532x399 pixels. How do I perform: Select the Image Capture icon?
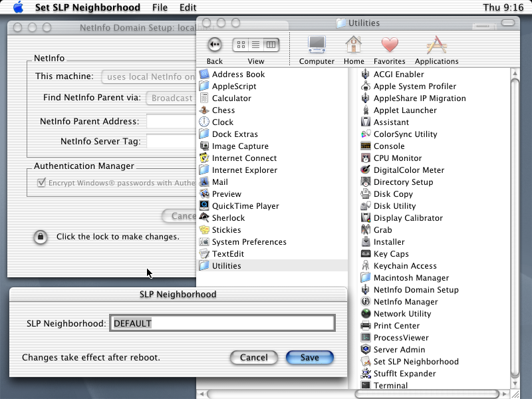pyautogui.click(x=204, y=146)
